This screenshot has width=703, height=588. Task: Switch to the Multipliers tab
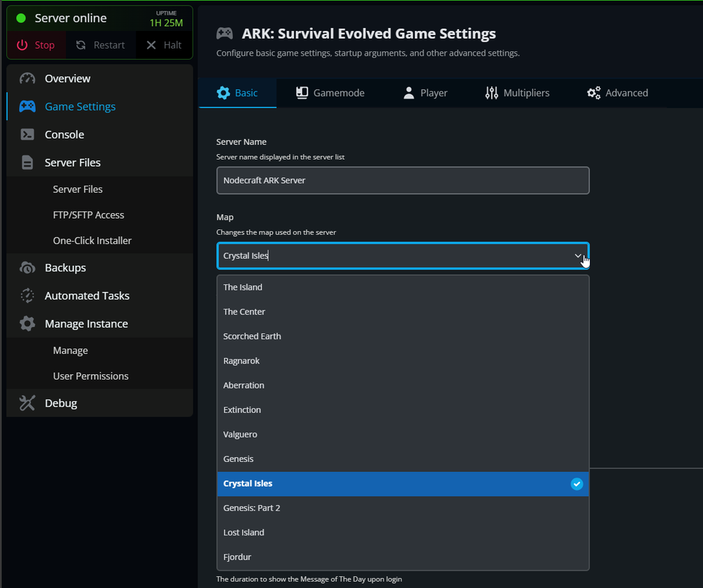(517, 92)
